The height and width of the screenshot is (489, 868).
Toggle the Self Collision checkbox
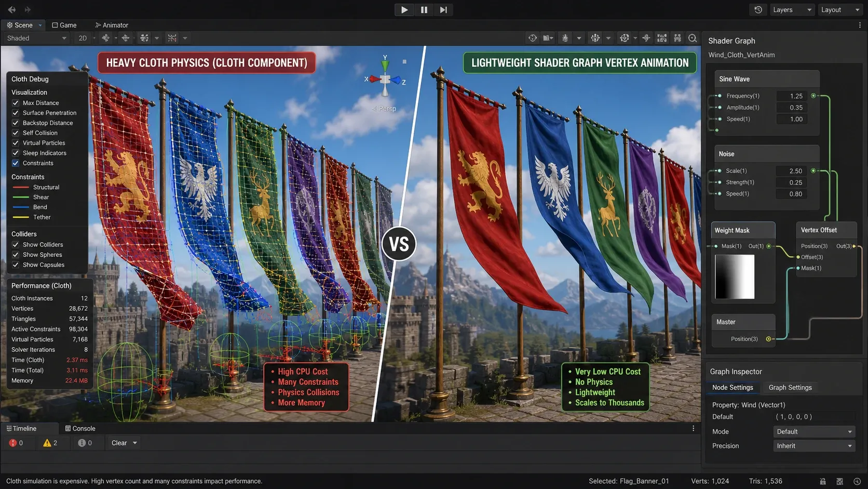[16, 133]
